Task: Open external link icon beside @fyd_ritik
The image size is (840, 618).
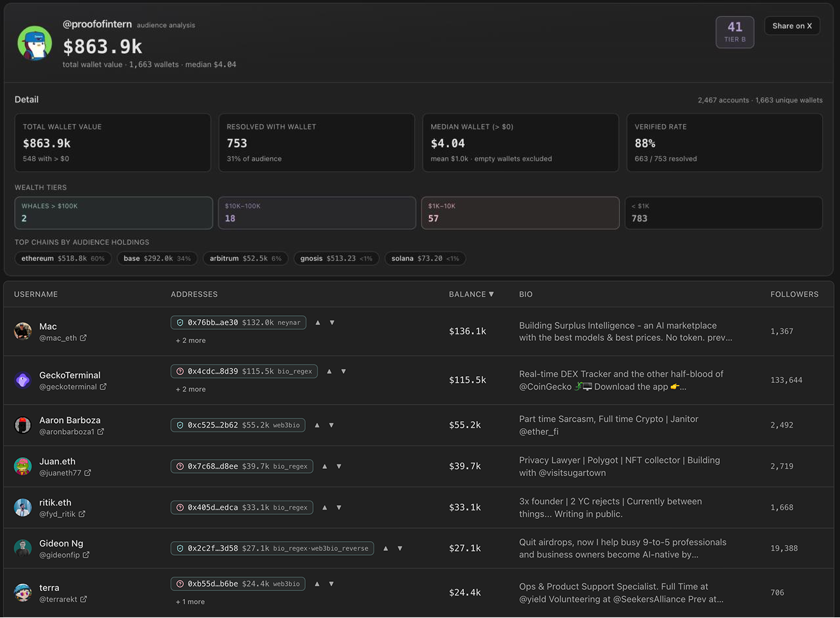Action: (x=82, y=514)
